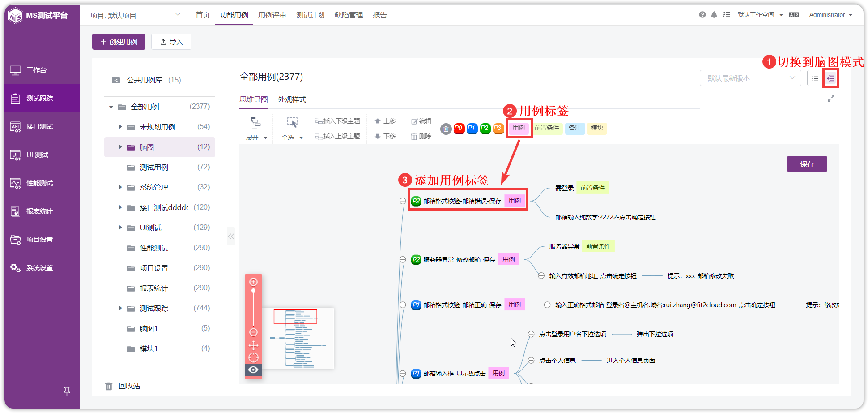Toggle minimap preview eye icon
This screenshot has height=413, width=868.
click(253, 370)
